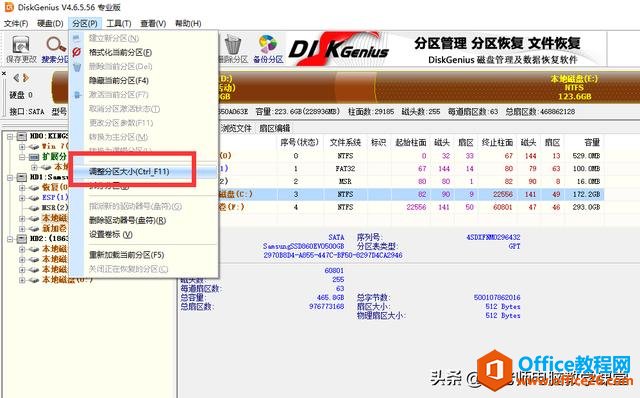The width and height of the screenshot is (640, 398).
Task: Click the 起始柱面 column header
Action: (x=411, y=142)
